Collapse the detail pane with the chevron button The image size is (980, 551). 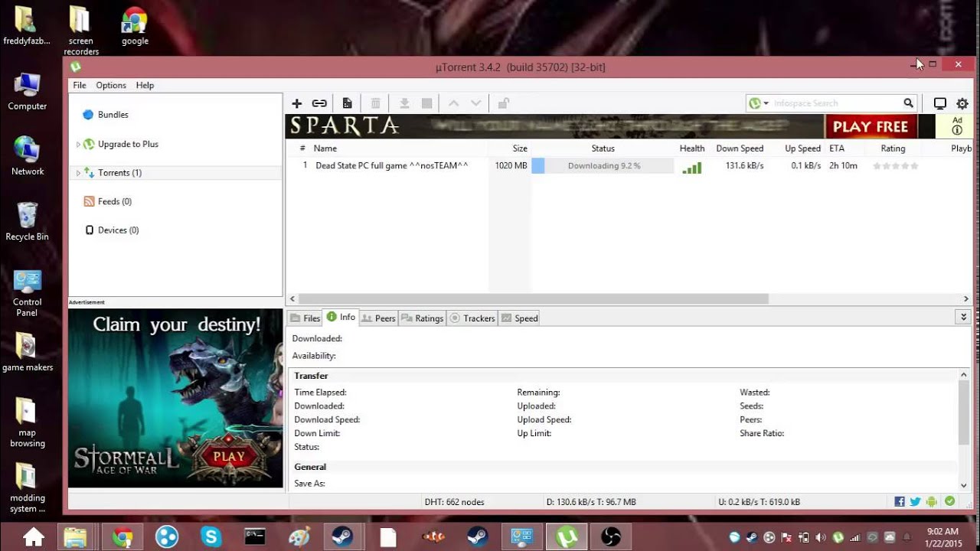[x=963, y=317]
